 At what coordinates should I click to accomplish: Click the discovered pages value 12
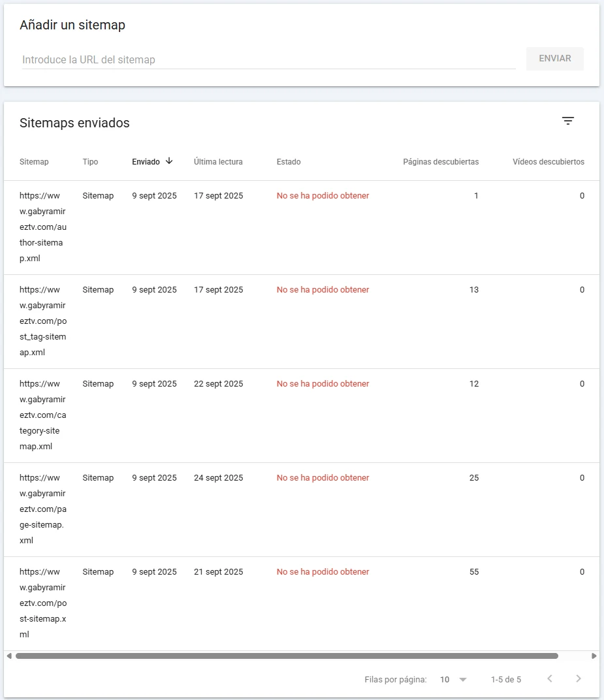tap(473, 383)
